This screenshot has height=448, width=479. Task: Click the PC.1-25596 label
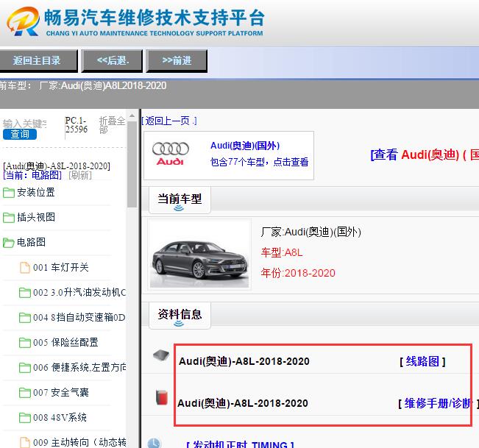click(x=77, y=125)
